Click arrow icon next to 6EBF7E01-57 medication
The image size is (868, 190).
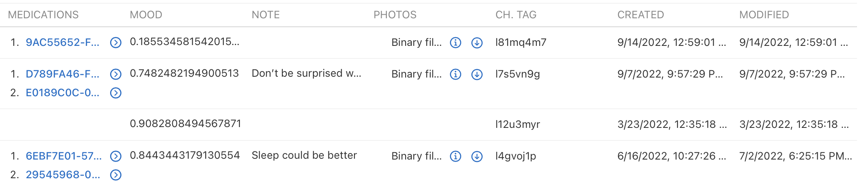pos(116,156)
